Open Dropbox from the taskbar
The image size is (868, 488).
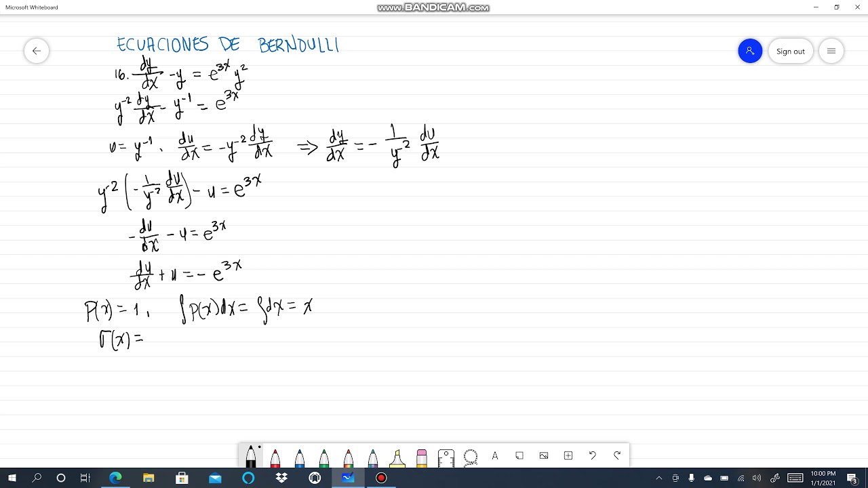pos(281,478)
